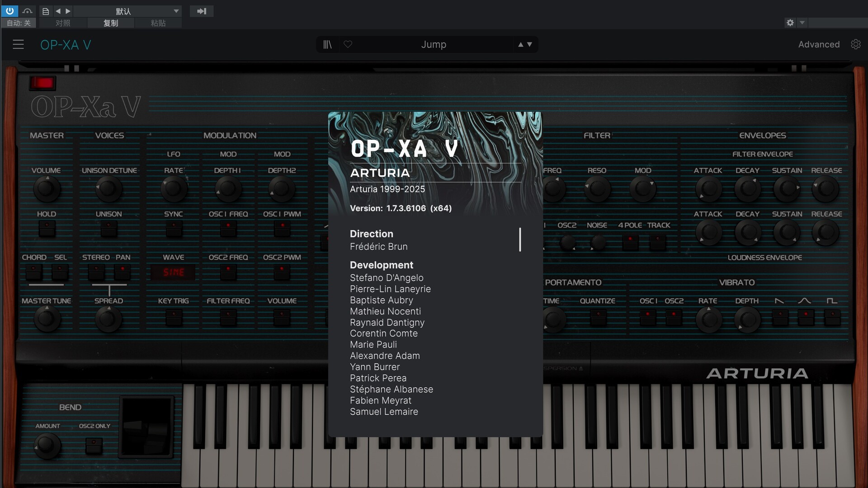Image resolution: width=868 pixels, height=488 pixels.
Task: Adjust the UNISON DETUNE knob
Action: (108, 189)
